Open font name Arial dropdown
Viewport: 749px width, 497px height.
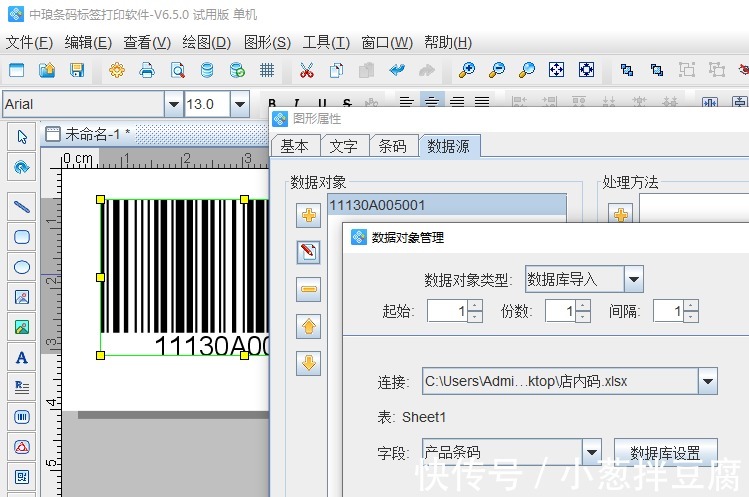pos(174,104)
